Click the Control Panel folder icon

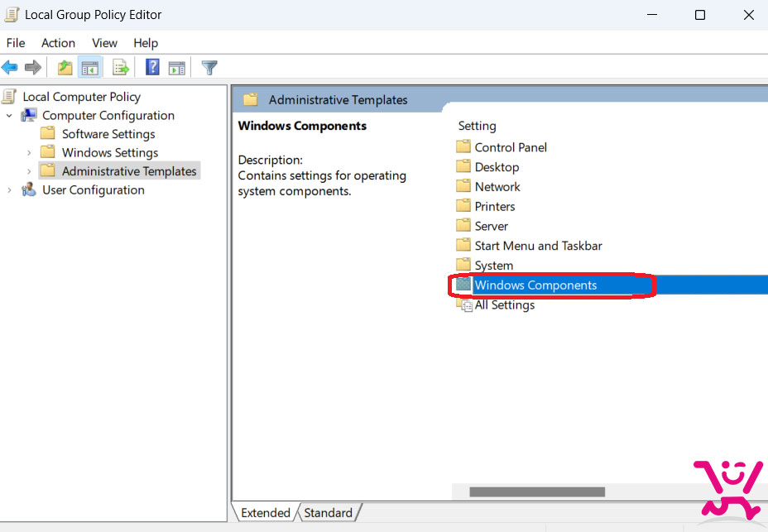click(x=463, y=146)
